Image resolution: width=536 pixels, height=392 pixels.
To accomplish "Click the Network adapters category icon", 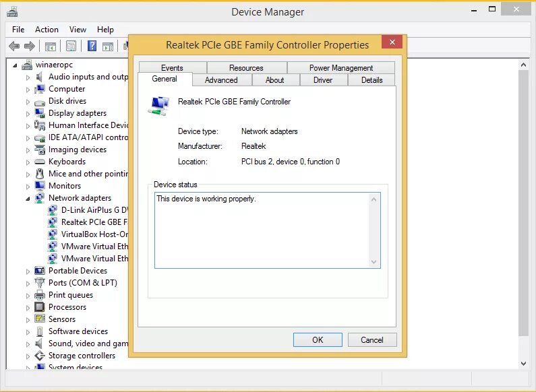I will [40, 198].
